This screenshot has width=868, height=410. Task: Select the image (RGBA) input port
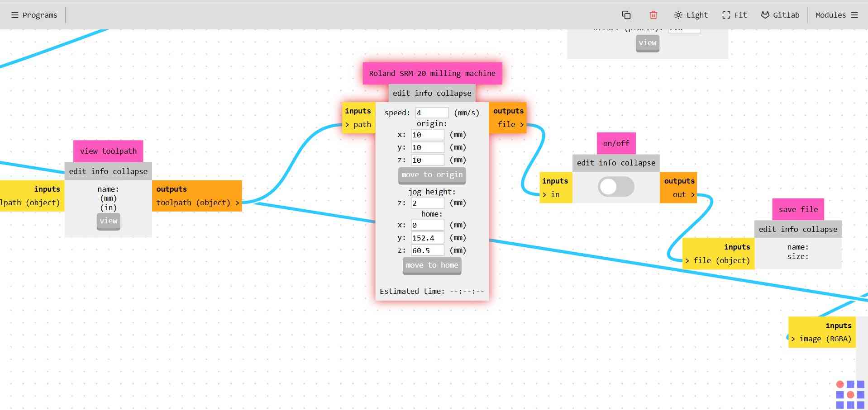(x=821, y=339)
